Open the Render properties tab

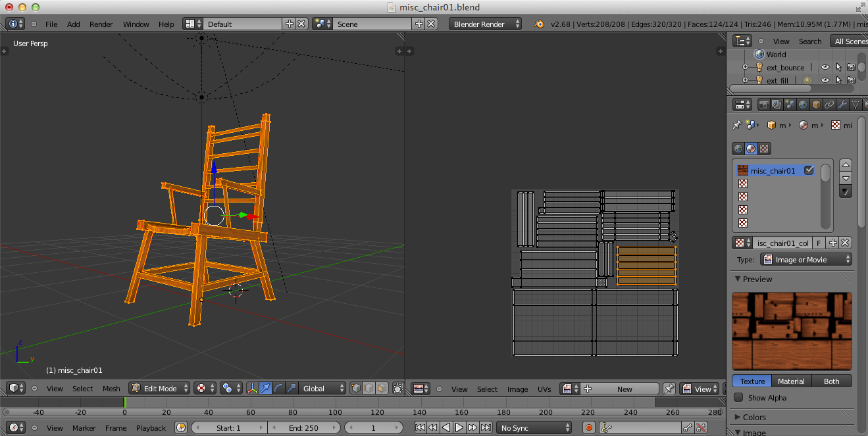[764, 105]
